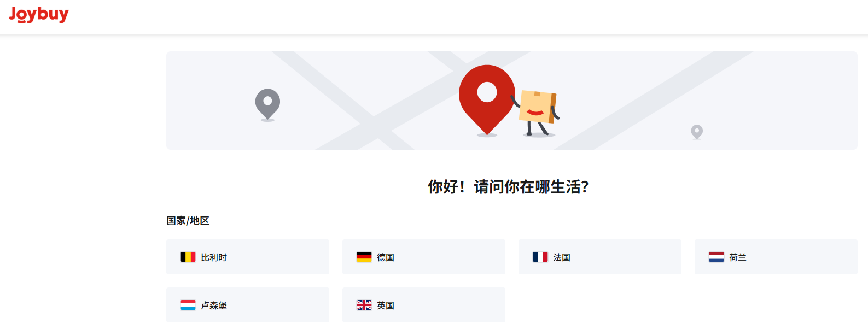Click the Joybuy logo

tap(39, 15)
